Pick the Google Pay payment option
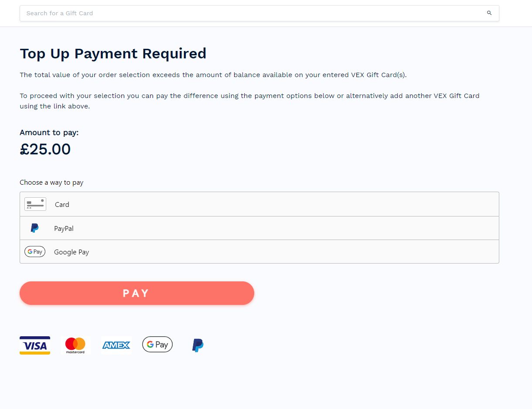The height and width of the screenshot is (409, 532). (x=72, y=252)
